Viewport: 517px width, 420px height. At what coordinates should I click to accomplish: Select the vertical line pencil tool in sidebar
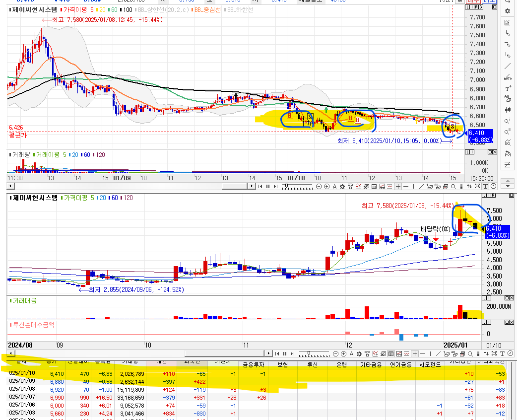tap(508, 55)
